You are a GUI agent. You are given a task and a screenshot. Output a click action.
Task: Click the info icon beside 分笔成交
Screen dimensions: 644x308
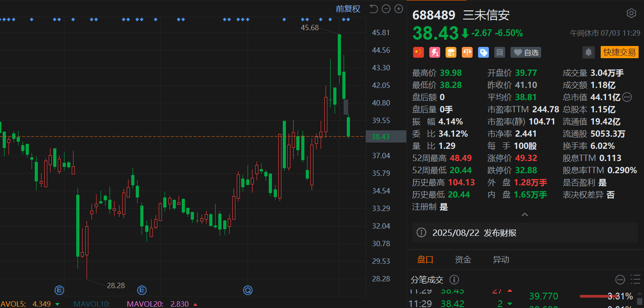point(454,280)
